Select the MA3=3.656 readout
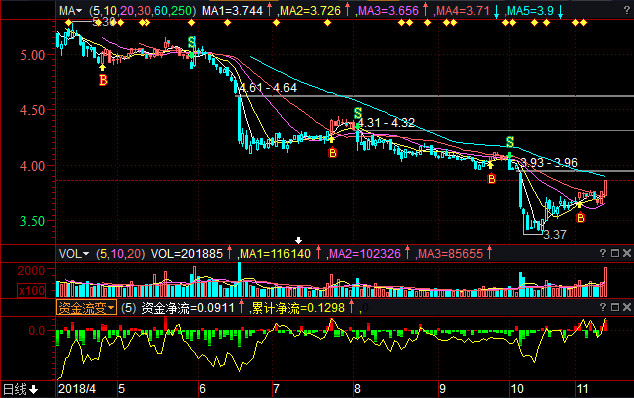 pyautogui.click(x=388, y=11)
